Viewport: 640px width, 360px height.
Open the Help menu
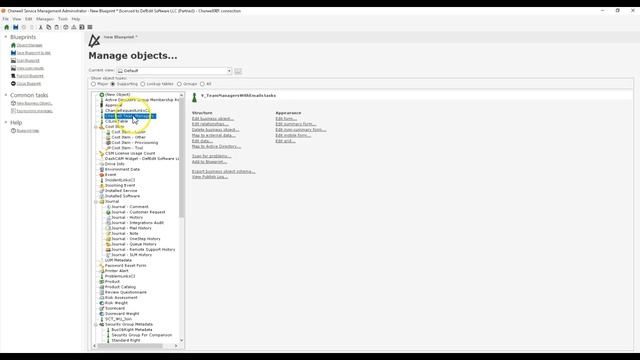pos(76,19)
